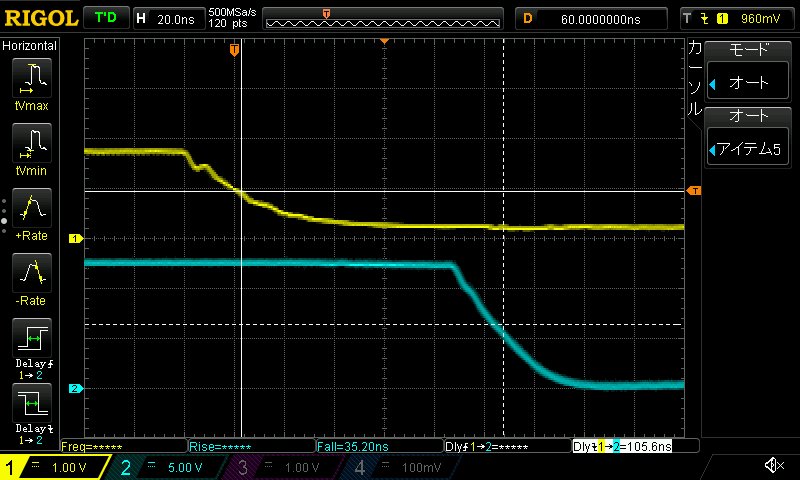Click the Horizontal menu title
The height and width of the screenshot is (480, 800).
point(30,45)
